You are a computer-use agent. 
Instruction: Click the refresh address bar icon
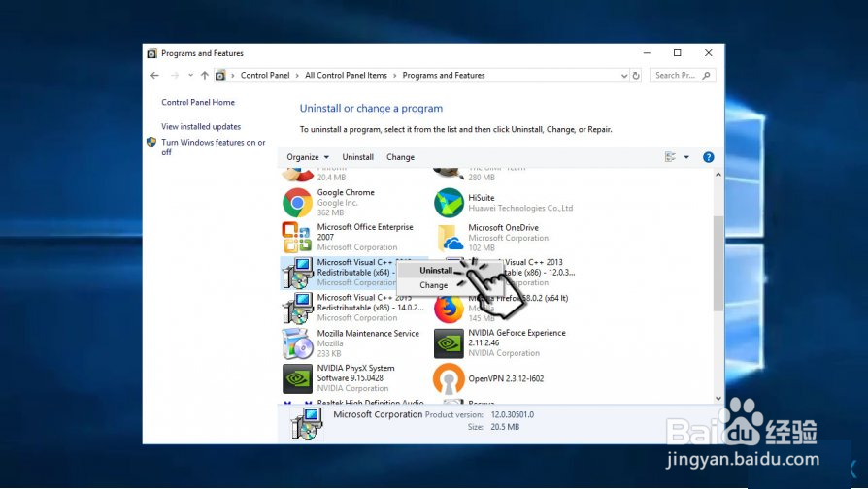[636, 76]
